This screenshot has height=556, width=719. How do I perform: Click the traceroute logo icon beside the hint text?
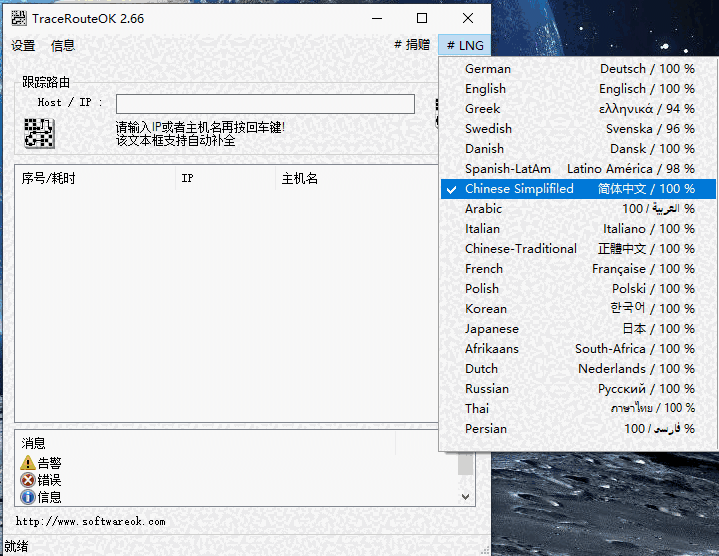point(39,133)
